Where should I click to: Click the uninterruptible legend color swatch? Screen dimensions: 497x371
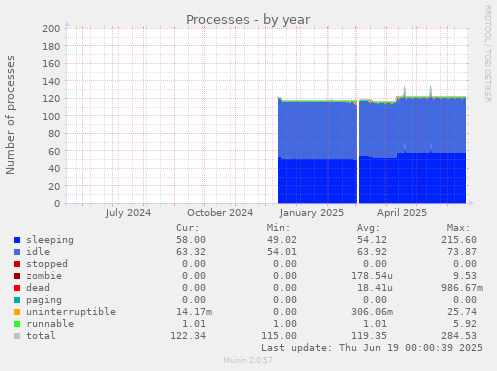tap(17, 312)
